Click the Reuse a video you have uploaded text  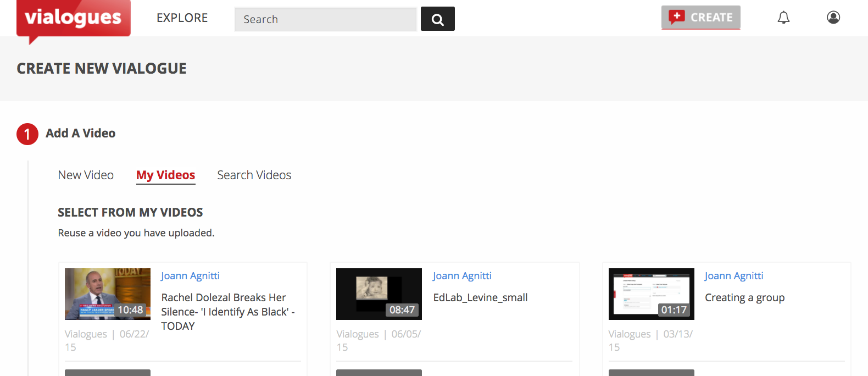click(136, 233)
